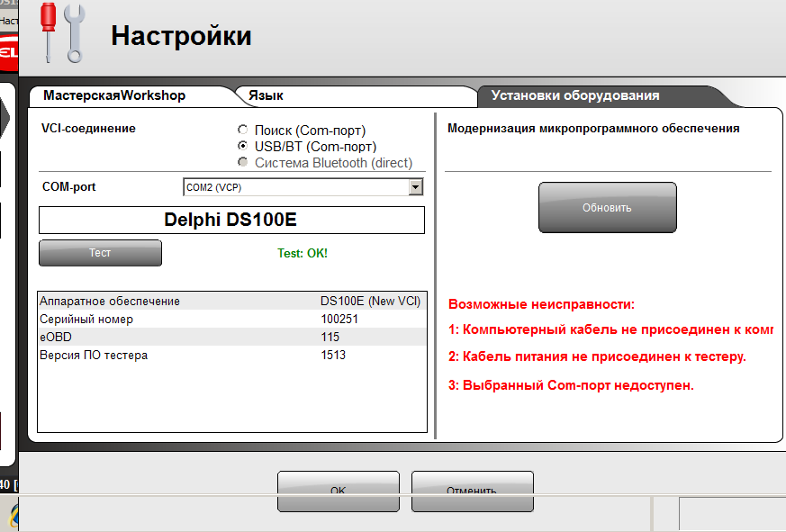Click the Выбранный Com-порт недоступен message

point(571,385)
